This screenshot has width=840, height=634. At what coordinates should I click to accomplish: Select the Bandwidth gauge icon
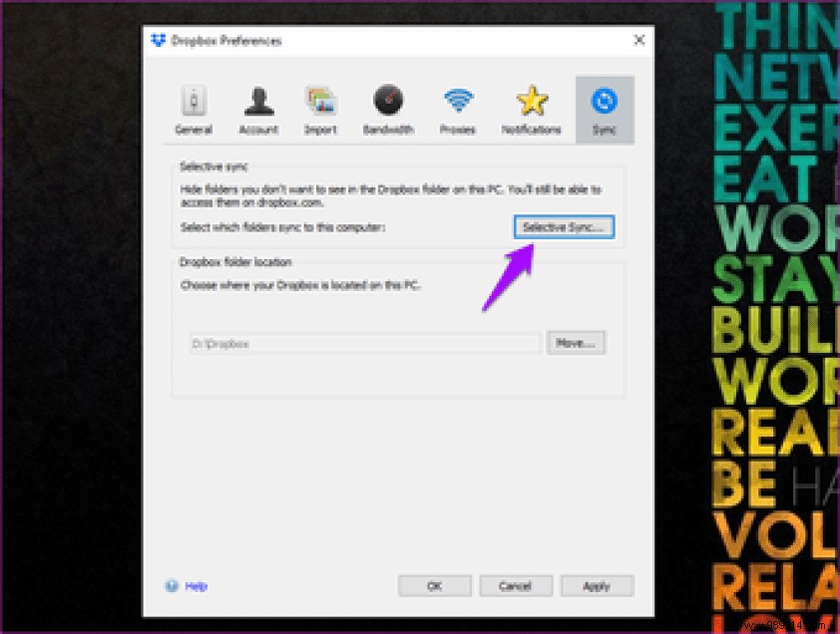387,98
